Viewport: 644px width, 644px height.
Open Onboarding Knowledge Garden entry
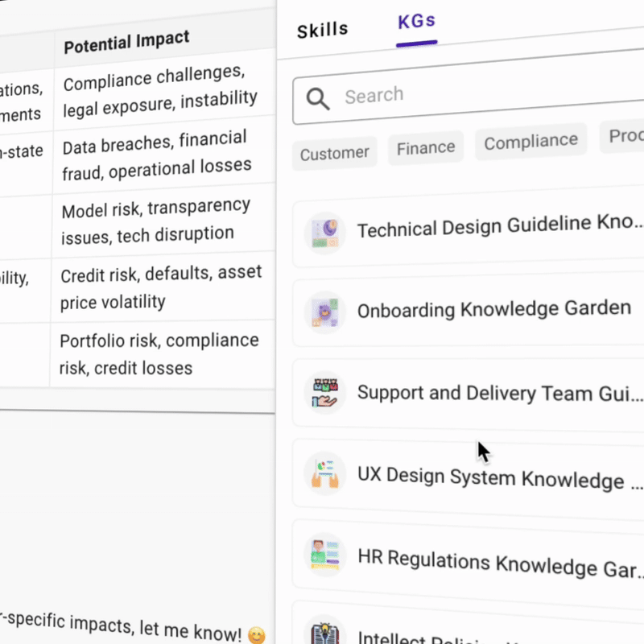coord(493,309)
